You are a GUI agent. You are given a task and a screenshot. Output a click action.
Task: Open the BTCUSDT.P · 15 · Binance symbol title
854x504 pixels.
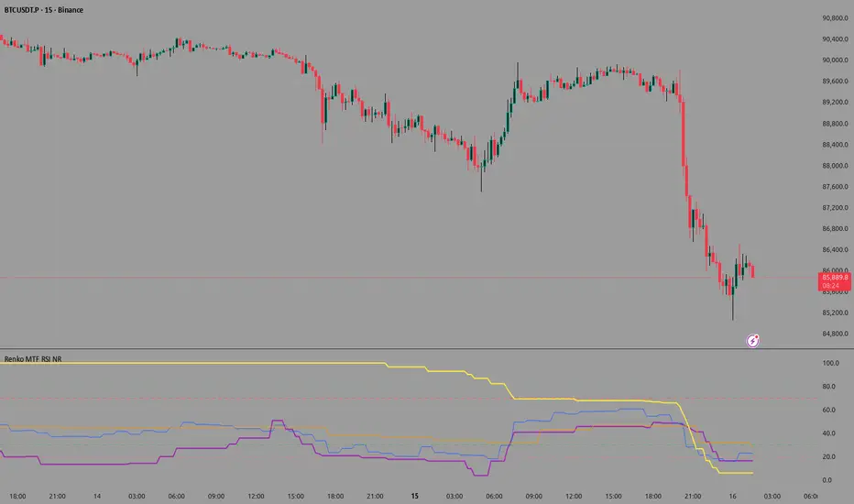pos(44,10)
